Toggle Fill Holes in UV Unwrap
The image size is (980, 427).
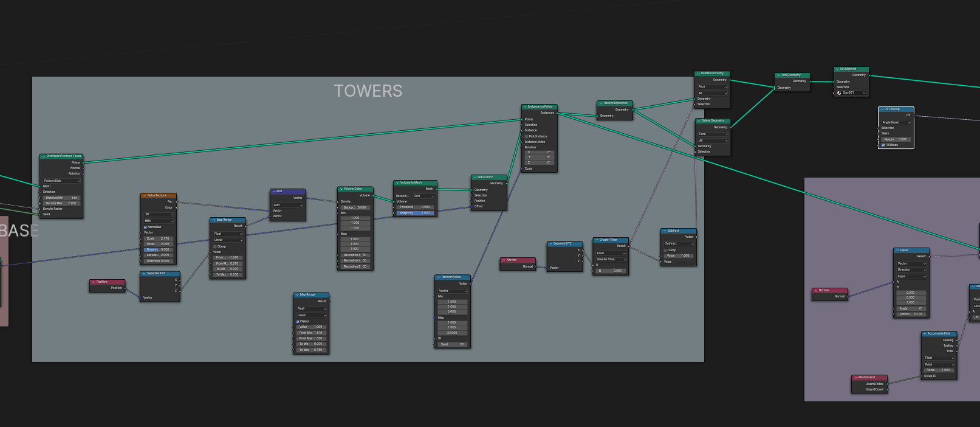[883, 145]
